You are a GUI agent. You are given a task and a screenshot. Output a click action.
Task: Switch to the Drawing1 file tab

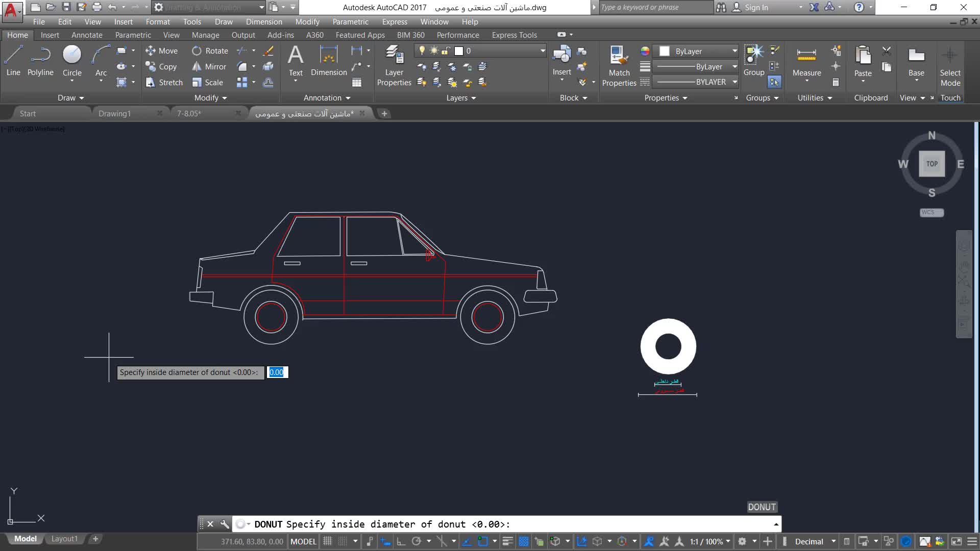114,113
